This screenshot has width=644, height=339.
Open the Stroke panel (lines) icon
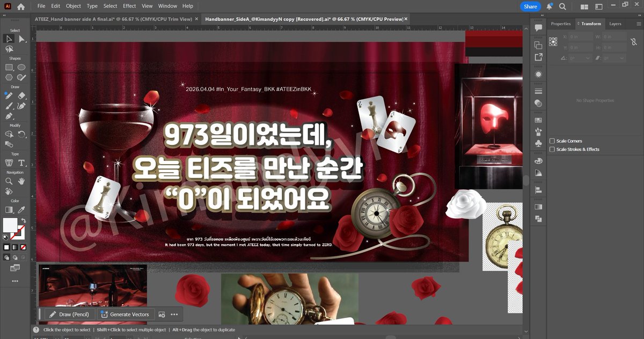[538, 92]
